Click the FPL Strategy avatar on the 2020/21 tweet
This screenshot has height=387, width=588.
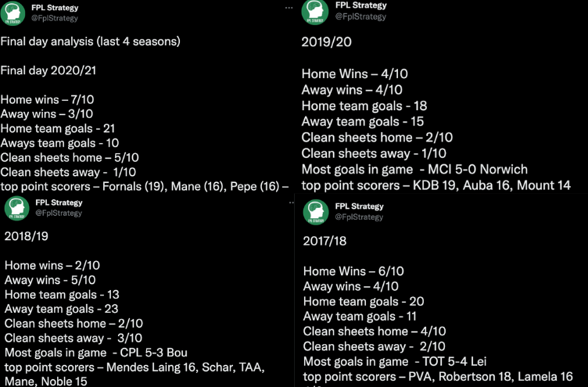point(15,13)
